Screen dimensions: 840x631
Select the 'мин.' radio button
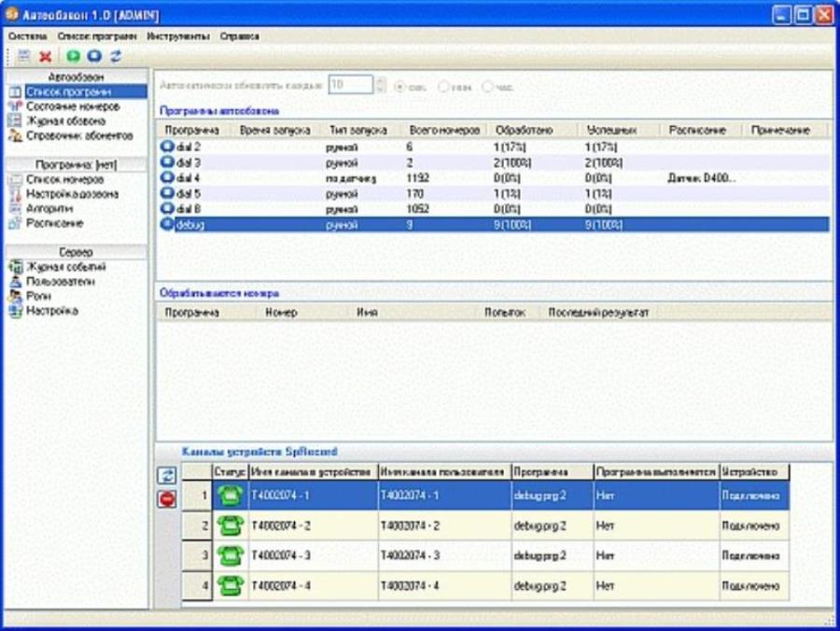(x=443, y=87)
